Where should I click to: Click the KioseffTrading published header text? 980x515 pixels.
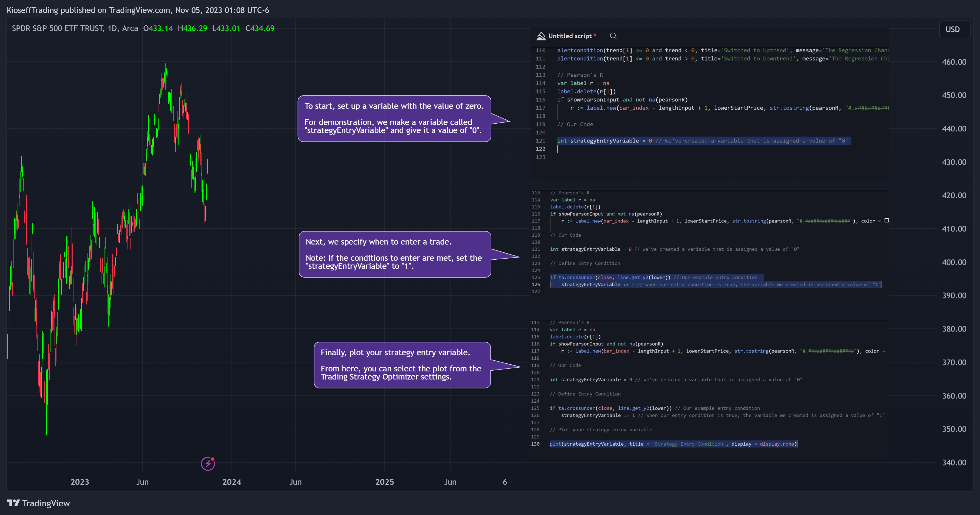138,10
